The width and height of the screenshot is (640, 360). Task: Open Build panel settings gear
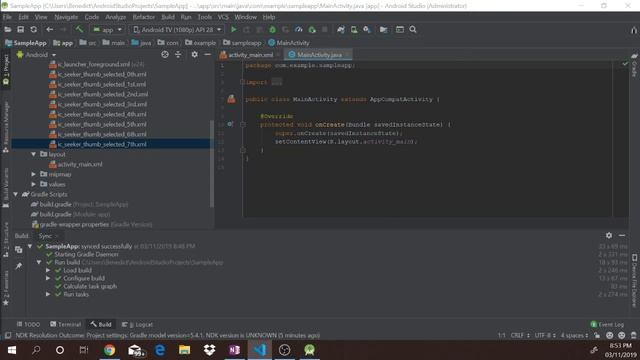click(609, 236)
